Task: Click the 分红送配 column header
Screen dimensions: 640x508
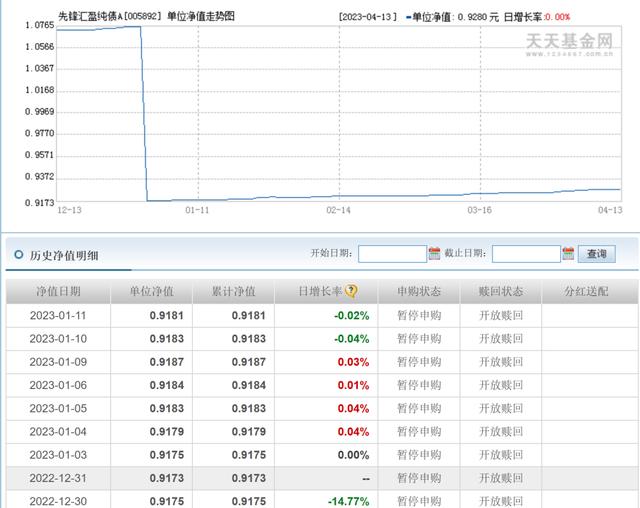Action: 587,291
